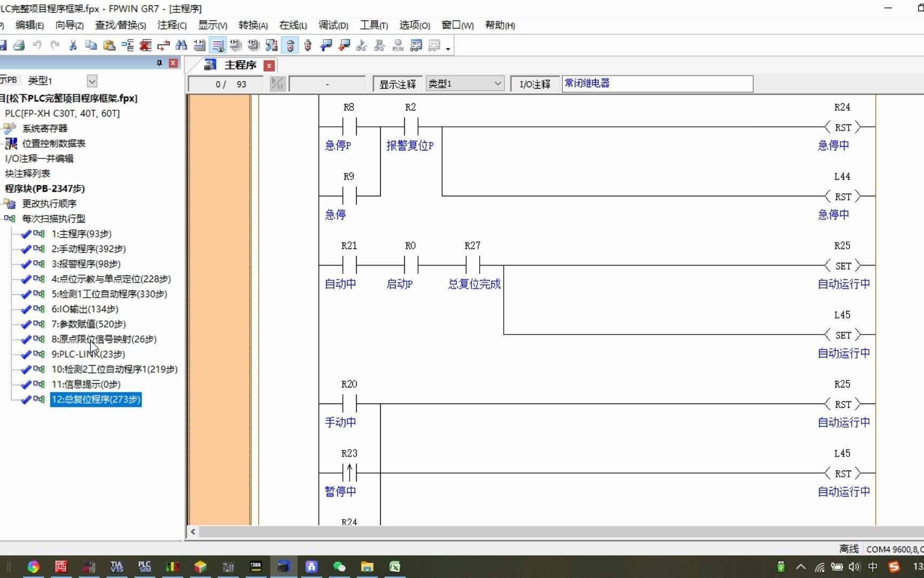Image resolution: width=924 pixels, height=578 pixels.
Task: Click the horizontal scrollbar left arrow
Action: (x=193, y=531)
